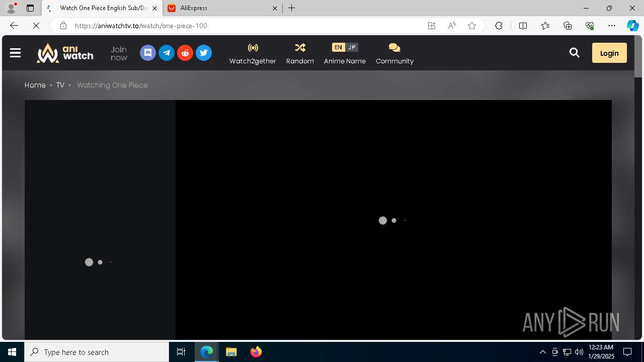Open the Discord join icon
This screenshot has width=644, height=362.
[148, 53]
